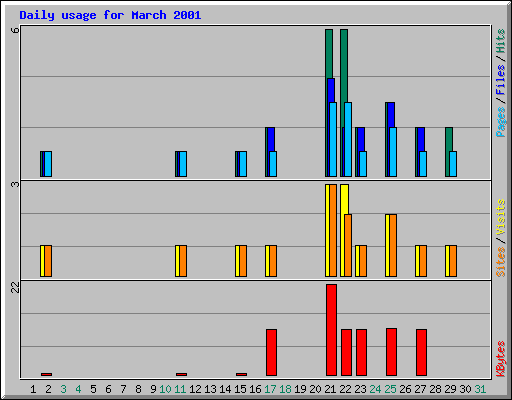
Task: Click the cyan Pages bar for day 29
Action: [x=453, y=164]
